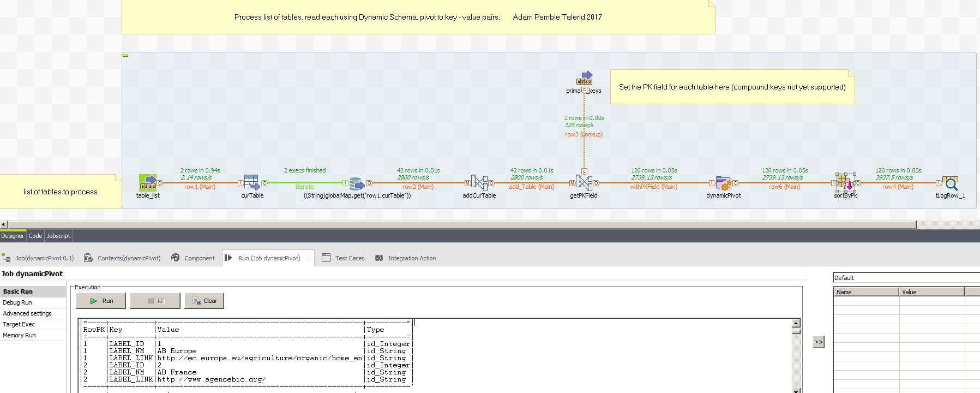The image size is (980, 393).
Task: Collapse the subjob via minus icon
Action: [x=125, y=56]
